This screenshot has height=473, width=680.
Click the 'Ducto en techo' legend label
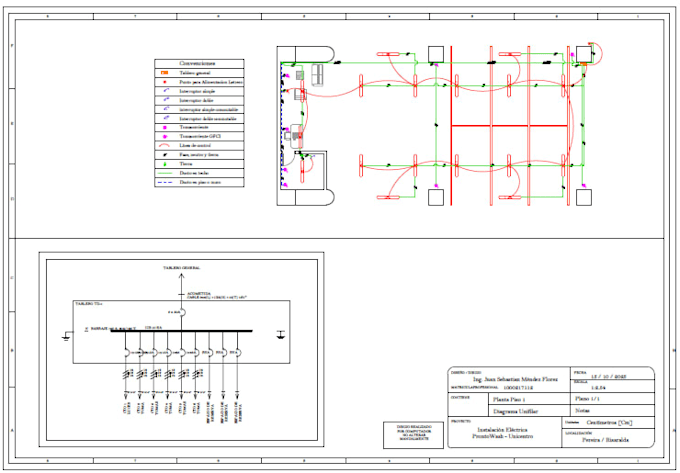(194, 173)
